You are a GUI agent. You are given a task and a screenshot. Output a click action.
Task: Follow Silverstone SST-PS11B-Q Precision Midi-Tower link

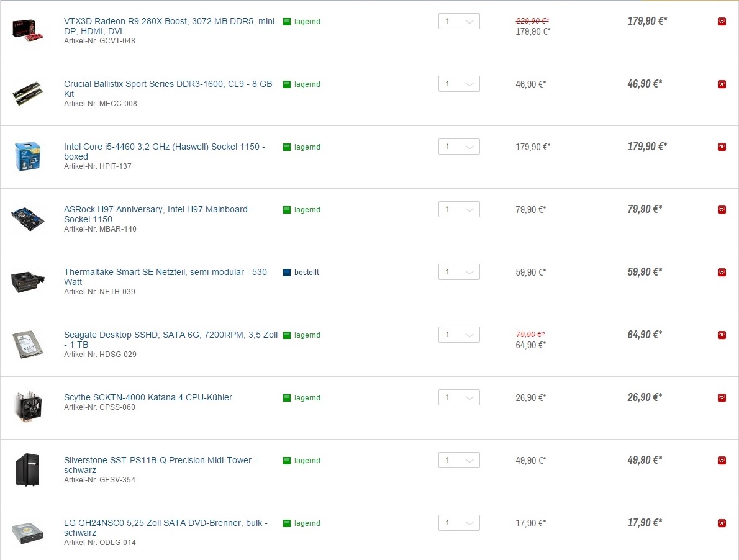pos(161,465)
